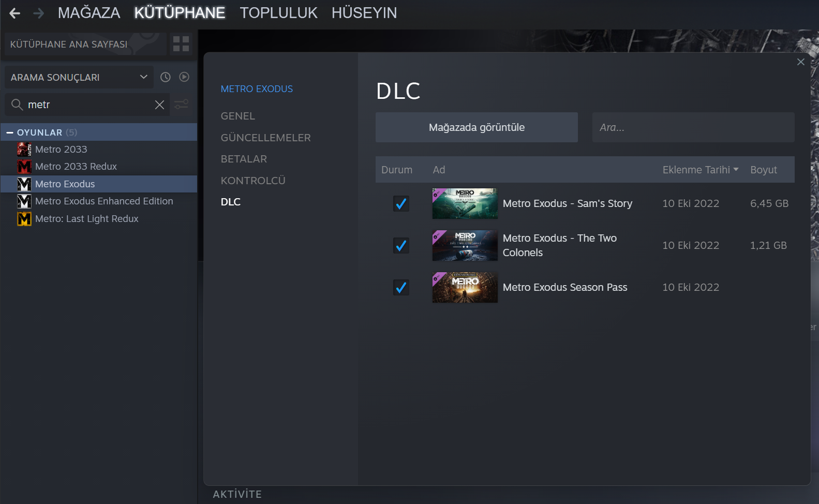Go to Kütüphane Ana Sayfası
Image resolution: width=819 pixels, height=504 pixels.
pos(85,45)
